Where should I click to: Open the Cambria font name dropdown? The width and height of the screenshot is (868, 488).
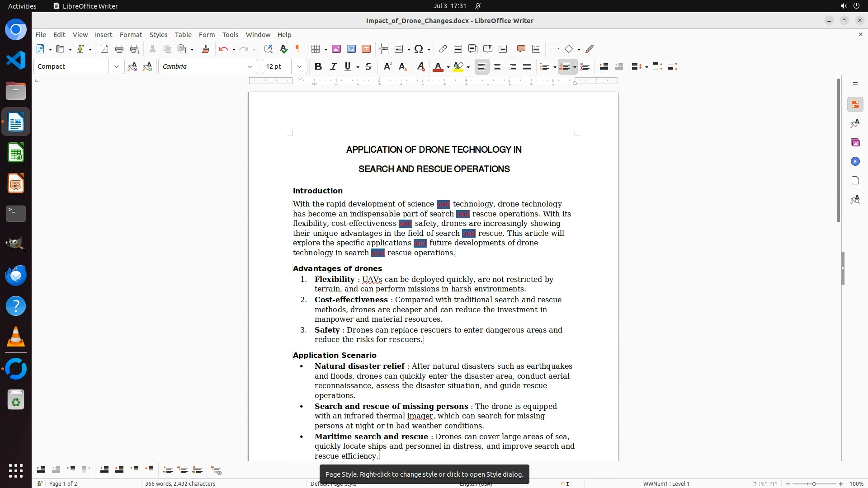click(250, 67)
